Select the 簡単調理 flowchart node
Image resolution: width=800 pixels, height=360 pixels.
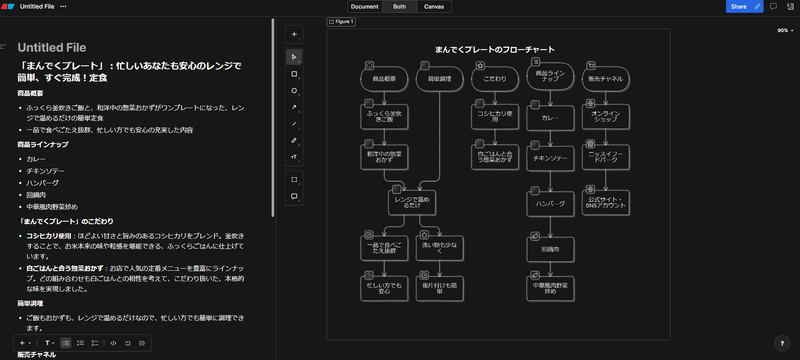439,79
